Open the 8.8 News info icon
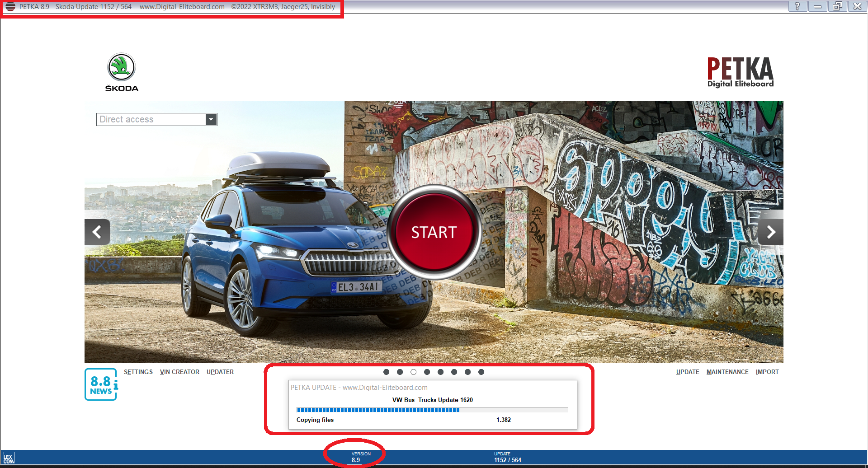868x468 pixels. coord(101,384)
